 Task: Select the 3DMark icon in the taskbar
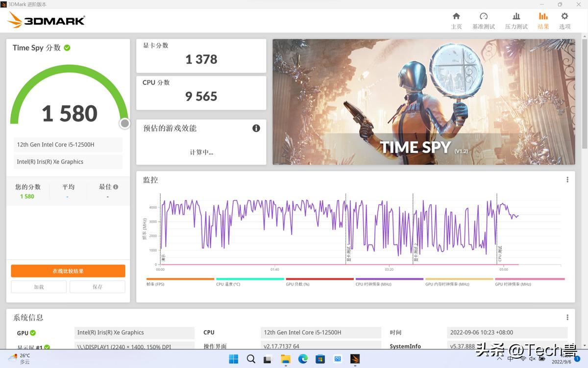click(354, 359)
